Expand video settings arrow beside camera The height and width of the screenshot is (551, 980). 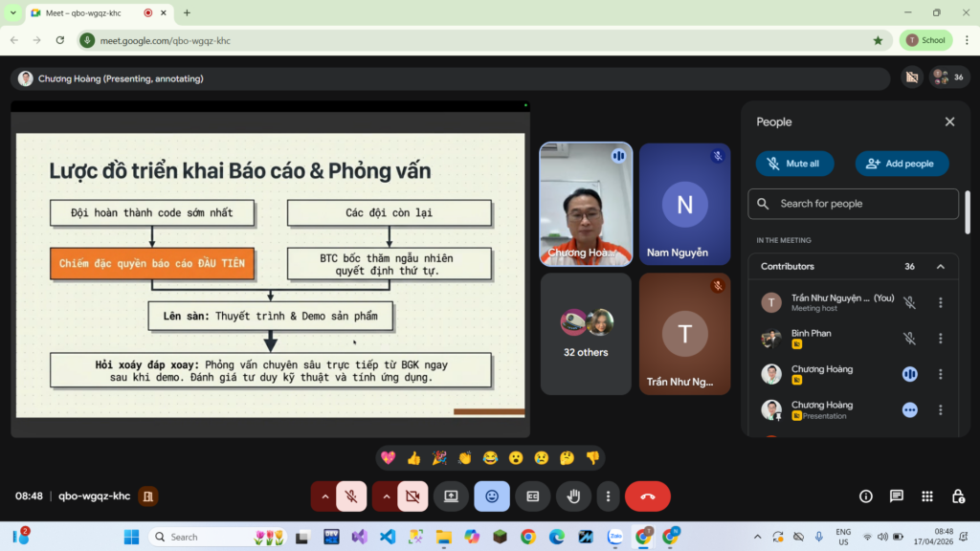tap(386, 496)
